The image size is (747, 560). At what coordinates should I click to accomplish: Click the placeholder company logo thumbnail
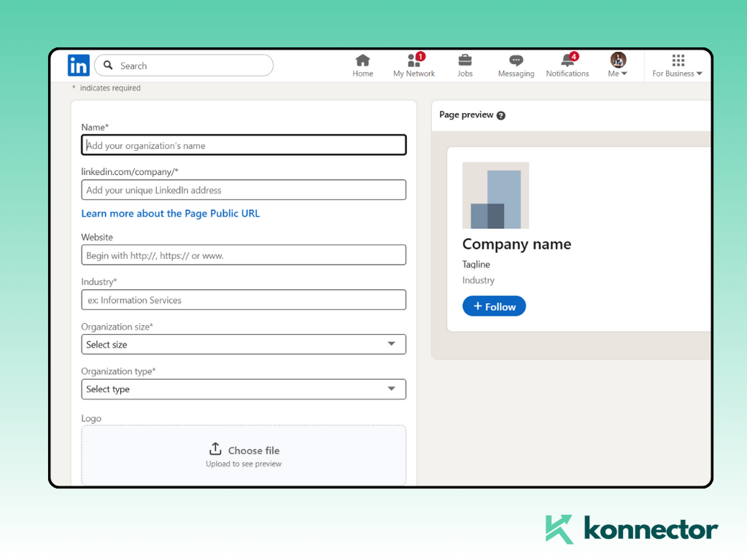(495, 195)
